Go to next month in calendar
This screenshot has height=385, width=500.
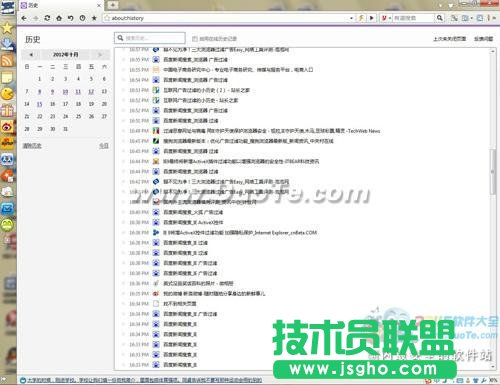100,54
